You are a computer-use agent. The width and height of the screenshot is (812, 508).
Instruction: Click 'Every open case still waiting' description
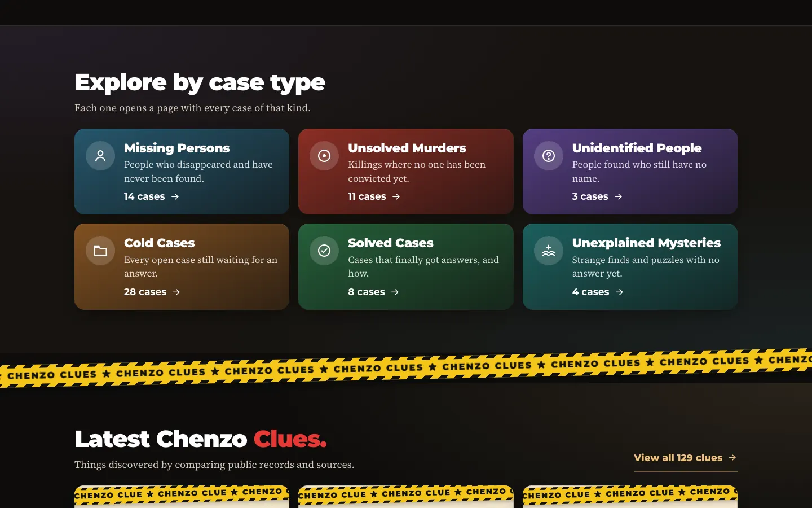click(201, 266)
